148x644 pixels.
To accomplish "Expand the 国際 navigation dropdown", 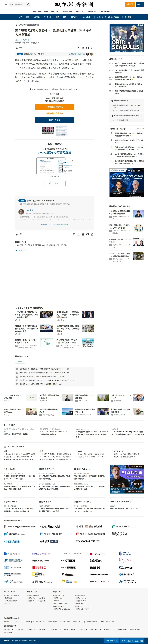I will pyautogui.click(x=65, y=17).
